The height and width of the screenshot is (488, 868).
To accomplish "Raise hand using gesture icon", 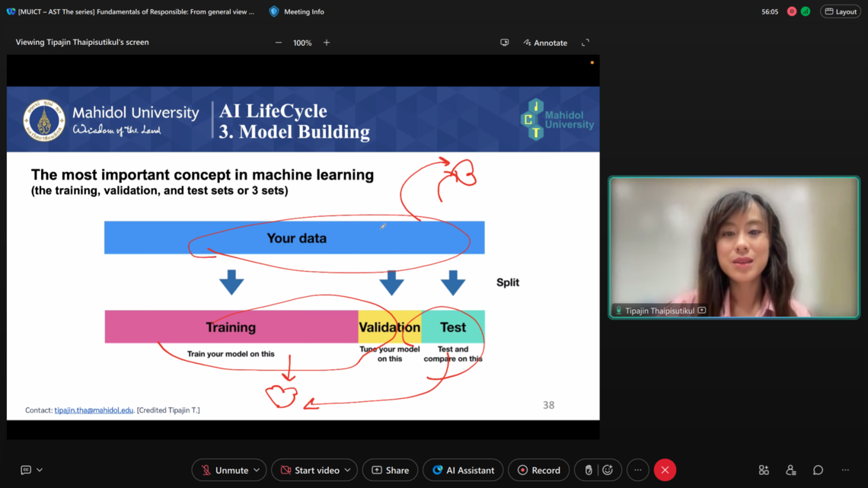I will pyautogui.click(x=589, y=470).
